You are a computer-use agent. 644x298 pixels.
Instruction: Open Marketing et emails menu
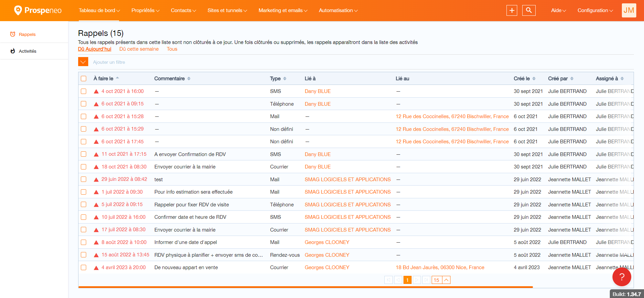283,10
